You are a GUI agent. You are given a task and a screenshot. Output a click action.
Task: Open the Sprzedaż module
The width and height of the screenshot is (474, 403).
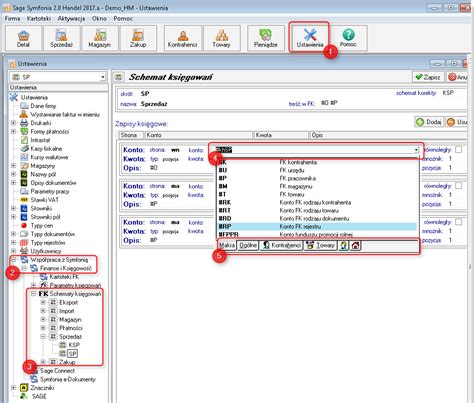click(61, 38)
